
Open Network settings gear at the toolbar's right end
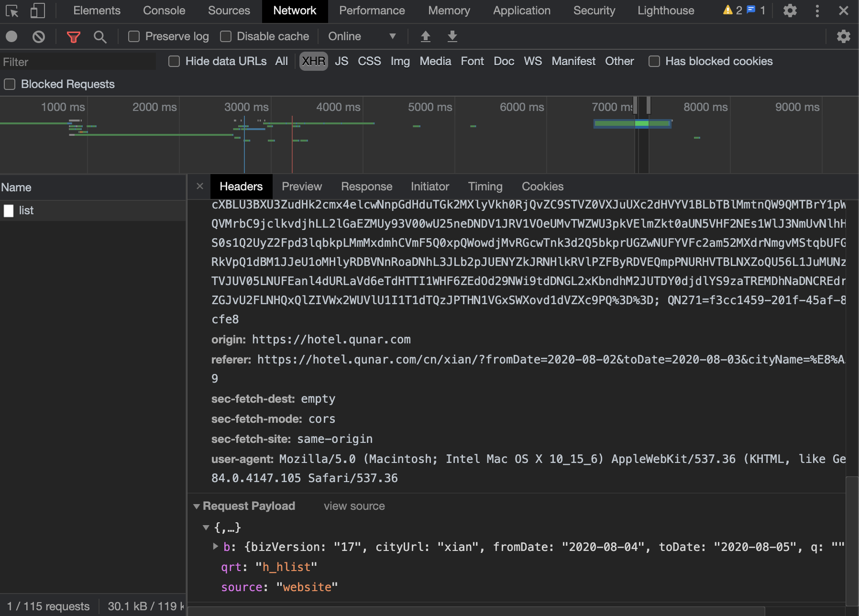point(843,36)
